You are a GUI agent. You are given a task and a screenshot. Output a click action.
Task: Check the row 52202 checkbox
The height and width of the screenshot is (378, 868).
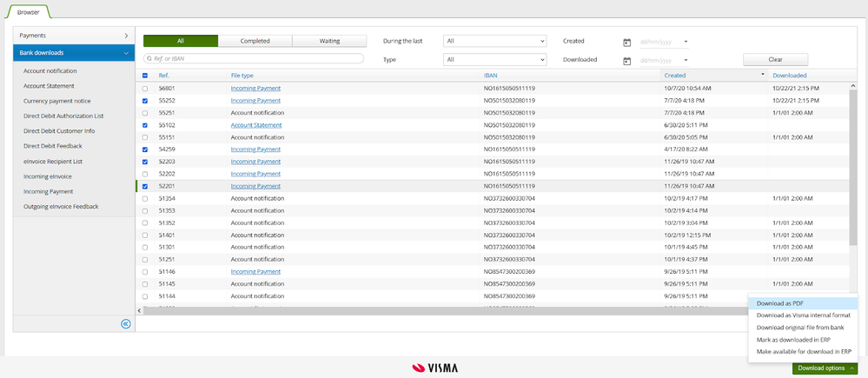click(145, 174)
